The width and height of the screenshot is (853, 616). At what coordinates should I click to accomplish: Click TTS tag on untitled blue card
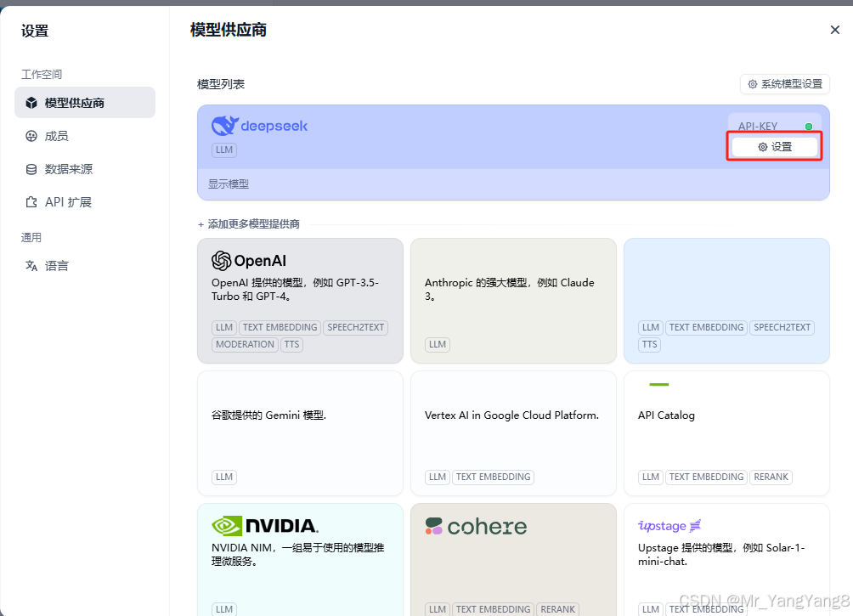click(x=650, y=344)
